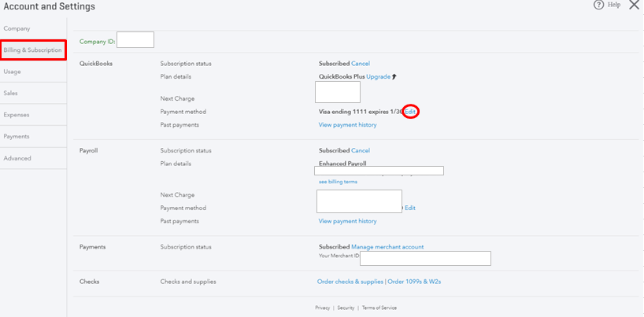Open the Payroll see billing terms link
The height and width of the screenshot is (317, 644).
[338, 182]
